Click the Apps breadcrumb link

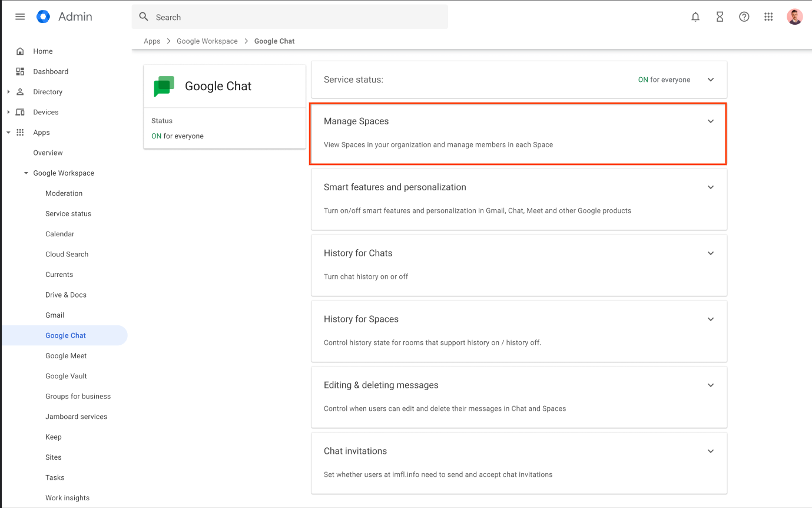point(152,41)
